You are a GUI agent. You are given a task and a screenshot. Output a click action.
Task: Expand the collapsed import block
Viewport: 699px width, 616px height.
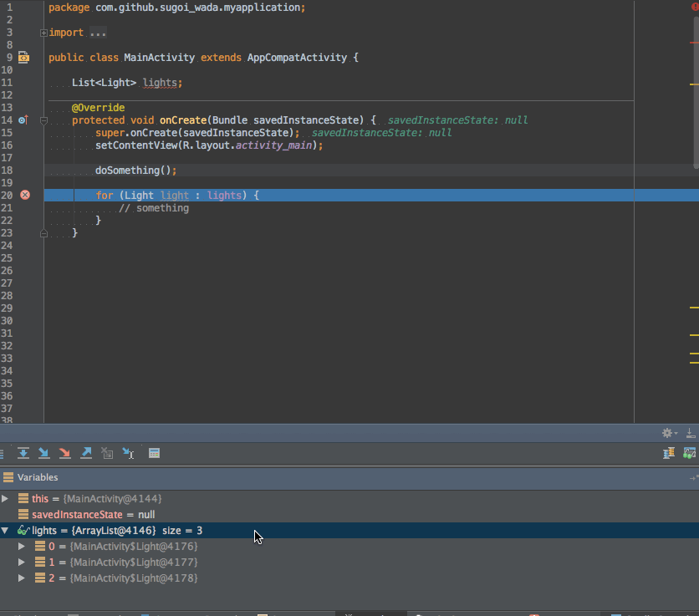pos(43,33)
